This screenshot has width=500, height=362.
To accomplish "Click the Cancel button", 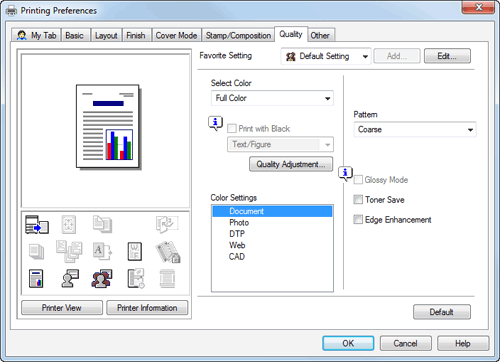I will [406, 343].
